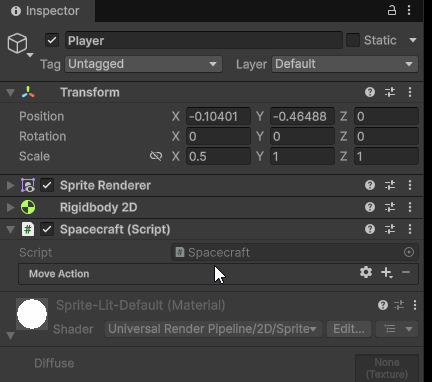Viewport: 432px width, 382px height.
Task: Open the Shader dropdown Universal Render Pipeline
Action: coord(213,329)
